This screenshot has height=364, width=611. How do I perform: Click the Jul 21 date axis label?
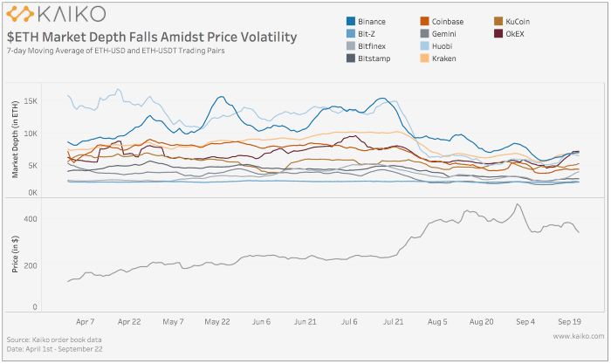(x=393, y=322)
